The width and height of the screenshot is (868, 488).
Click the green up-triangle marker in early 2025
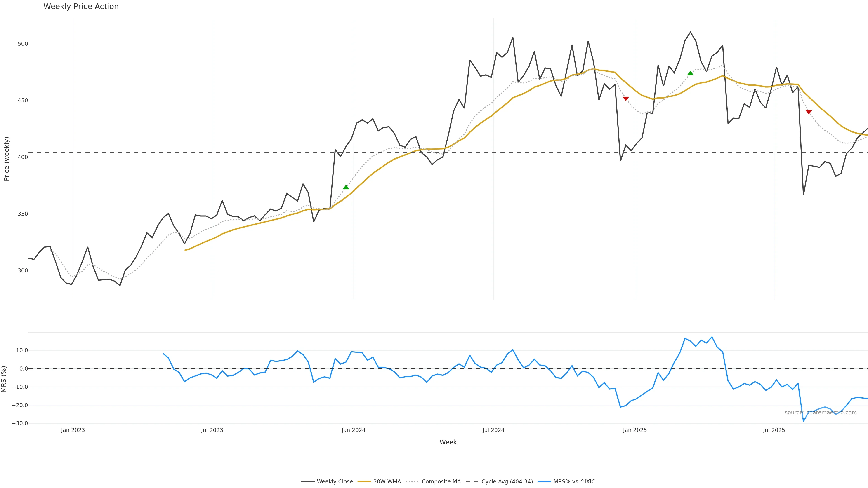tap(690, 73)
